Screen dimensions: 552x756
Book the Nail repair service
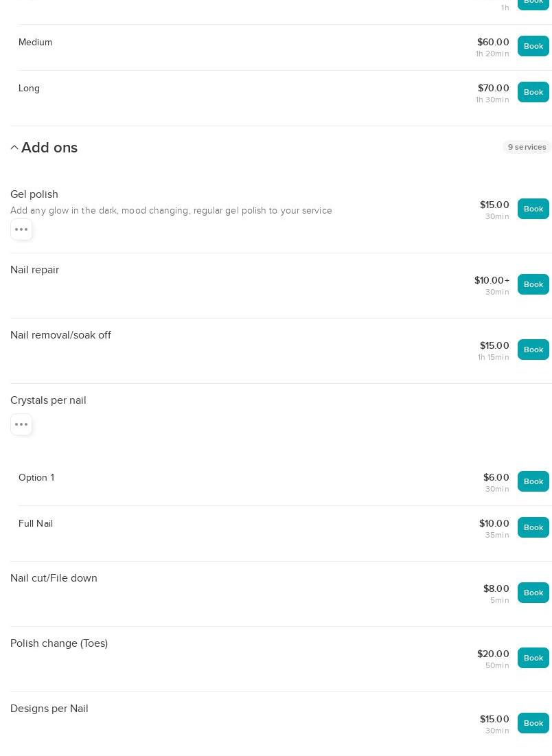coord(533,284)
